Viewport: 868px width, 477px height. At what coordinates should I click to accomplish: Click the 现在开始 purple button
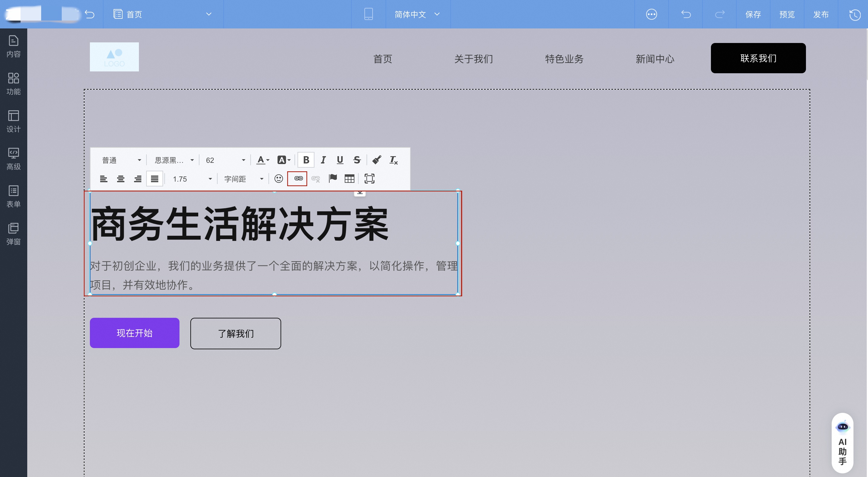click(x=134, y=333)
